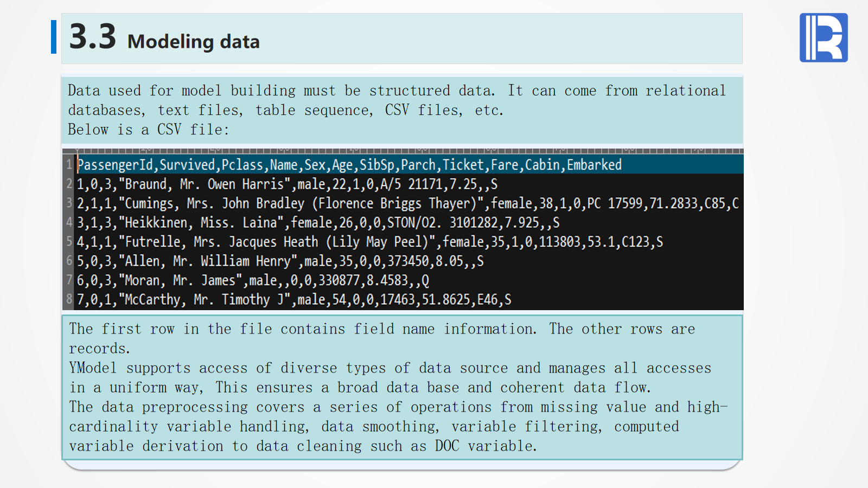Click the "Below is a CSV file:" line
The height and width of the screenshot is (488, 868).
coord(148,130)
